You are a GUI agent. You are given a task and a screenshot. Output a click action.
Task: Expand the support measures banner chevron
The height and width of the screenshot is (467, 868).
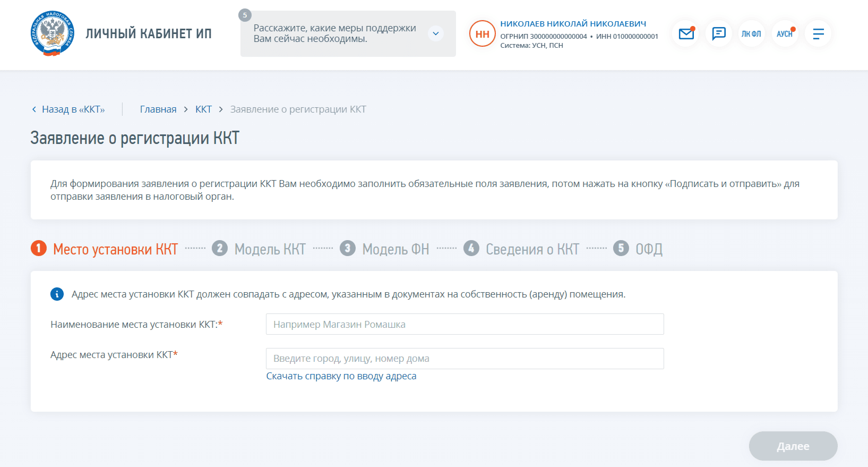435,33
